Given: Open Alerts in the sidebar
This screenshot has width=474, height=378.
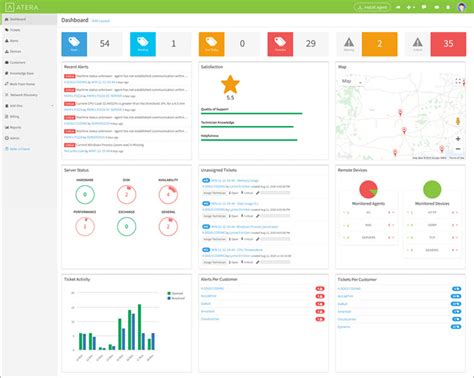Looking at the screenshot, I should [14, 41].
